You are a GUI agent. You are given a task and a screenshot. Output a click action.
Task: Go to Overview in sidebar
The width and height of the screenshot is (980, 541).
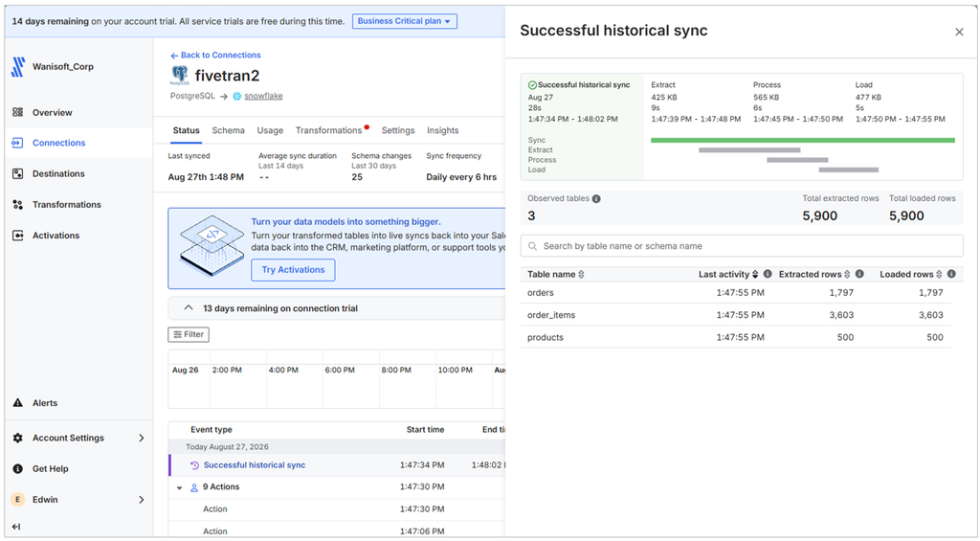(53, 113)
